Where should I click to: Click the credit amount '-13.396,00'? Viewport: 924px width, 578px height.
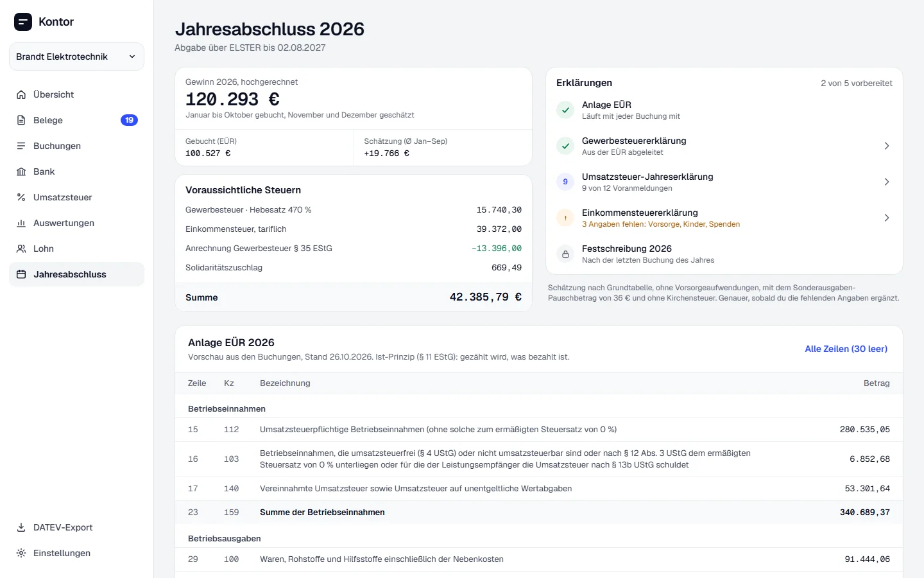click(x=497, y=249)
